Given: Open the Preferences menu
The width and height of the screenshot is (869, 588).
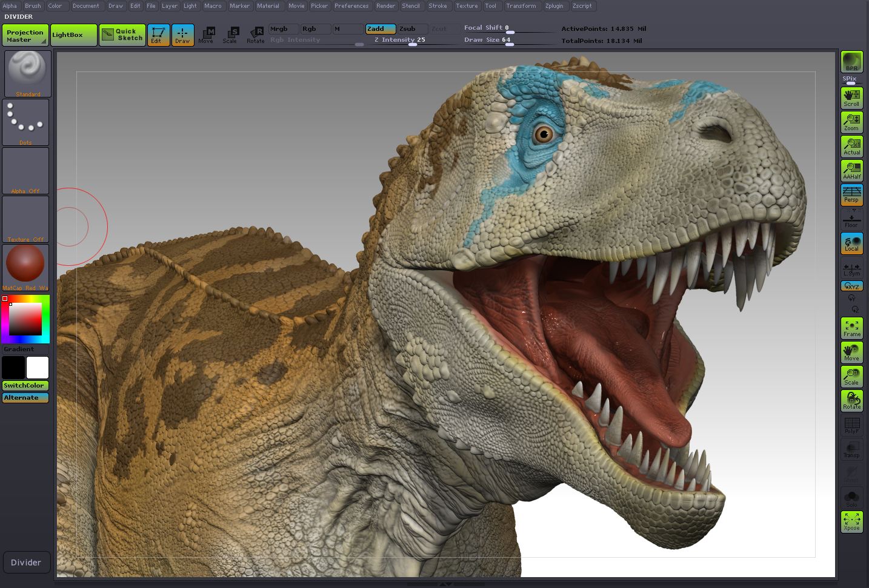Looking at the screenshot, I should [x=351, y=6].
